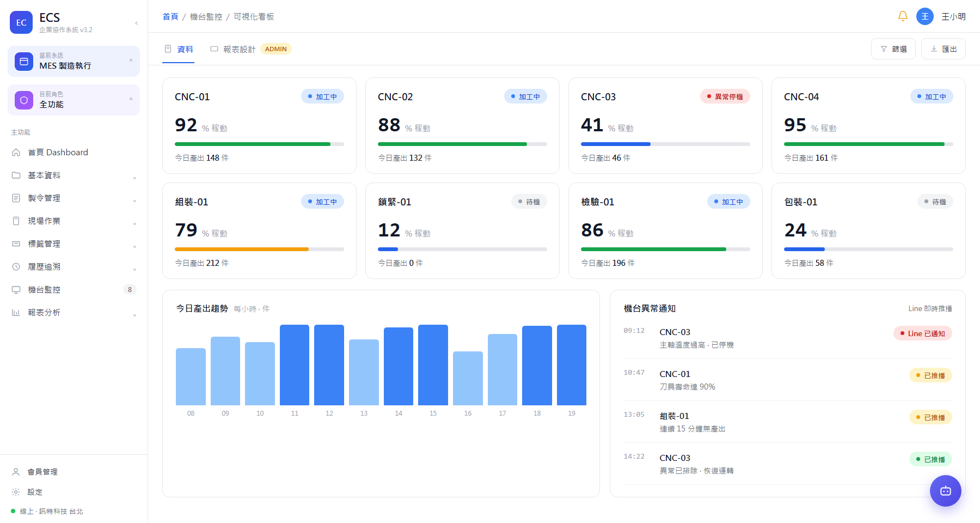Expand the 報表分析 submenu chevron

pos(134,315)
